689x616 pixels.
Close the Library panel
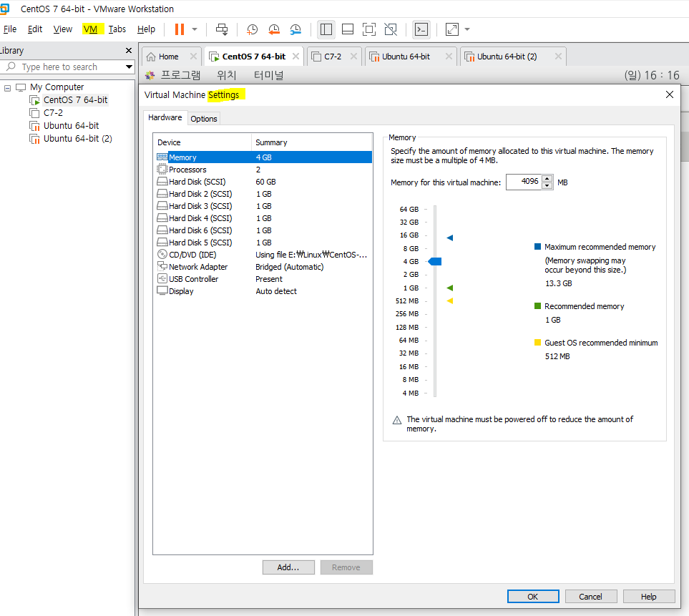pos(129,51)
